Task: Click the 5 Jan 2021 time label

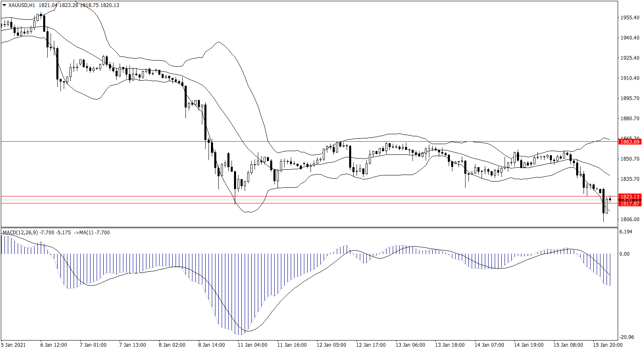Action: coord(14,345)
